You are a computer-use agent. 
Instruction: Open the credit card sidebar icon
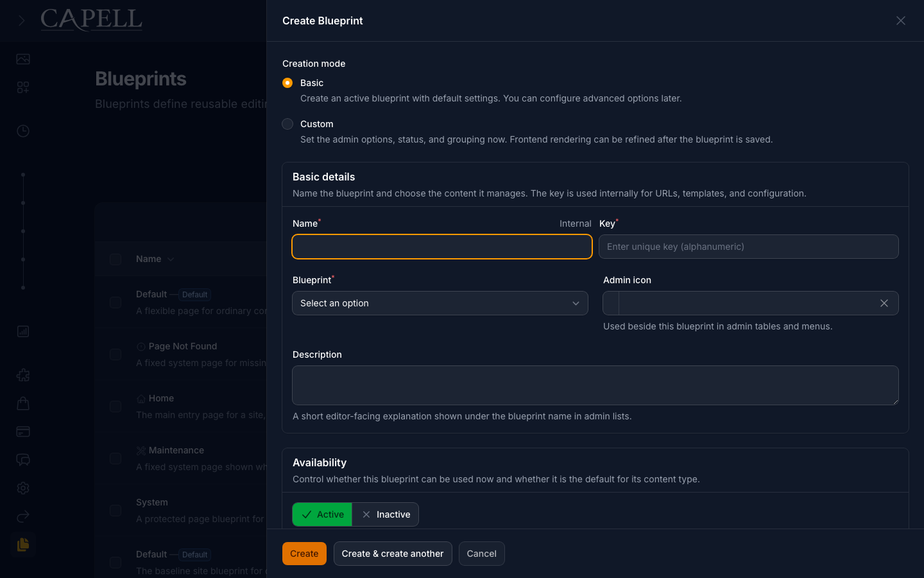pyautogui.click(x=23, y=432)
